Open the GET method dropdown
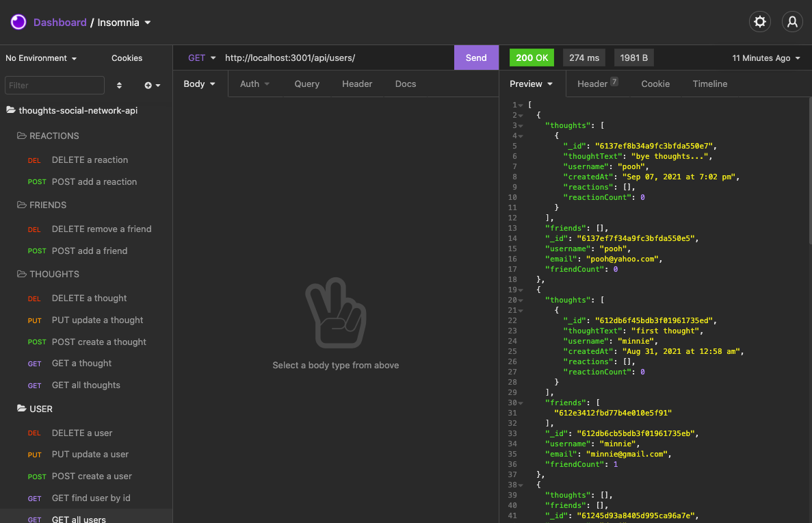812x523 pixels. coord(201,58)
